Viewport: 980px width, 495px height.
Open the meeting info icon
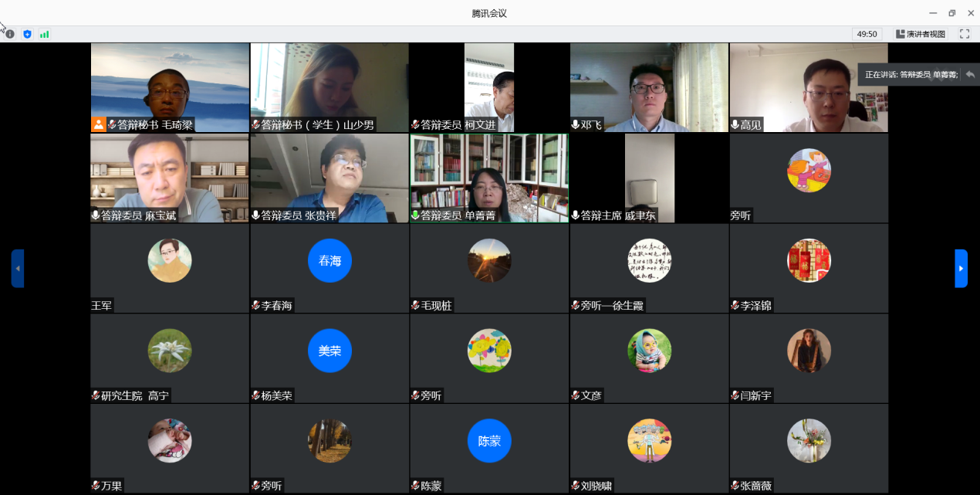pyautogui.click(x=10, y=34)
